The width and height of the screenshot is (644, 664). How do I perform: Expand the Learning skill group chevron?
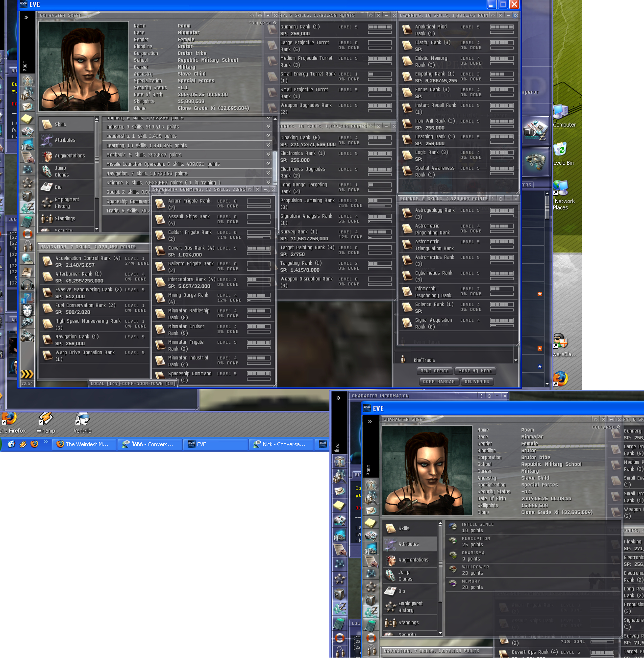[268, 145]
